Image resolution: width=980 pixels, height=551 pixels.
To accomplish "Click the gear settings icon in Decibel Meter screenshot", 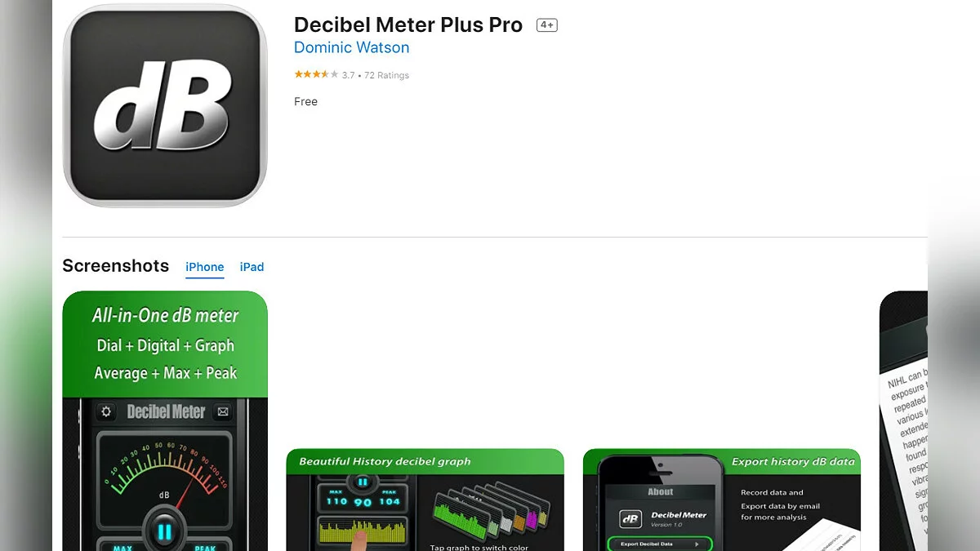I will 107,411.
